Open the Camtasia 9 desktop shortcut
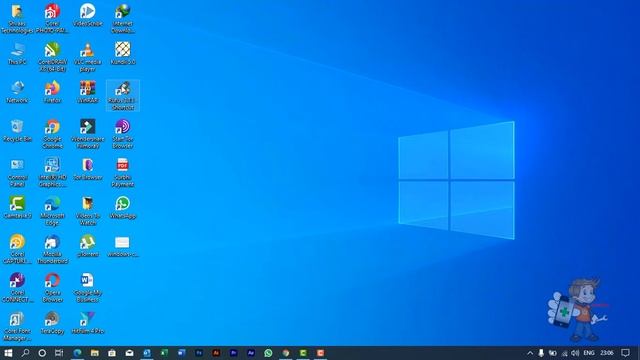640x360 pixels. coord(17,207)
